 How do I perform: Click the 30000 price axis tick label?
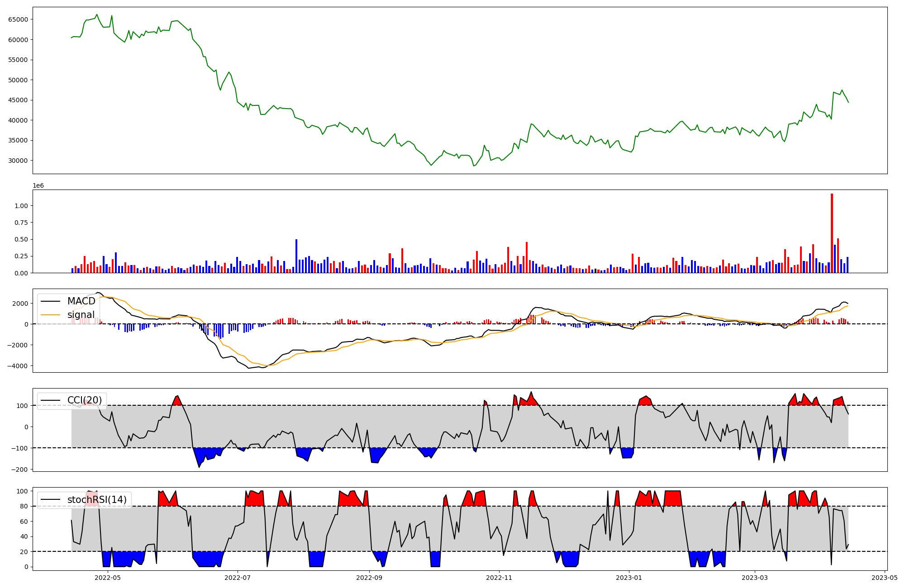coord(18,161)
